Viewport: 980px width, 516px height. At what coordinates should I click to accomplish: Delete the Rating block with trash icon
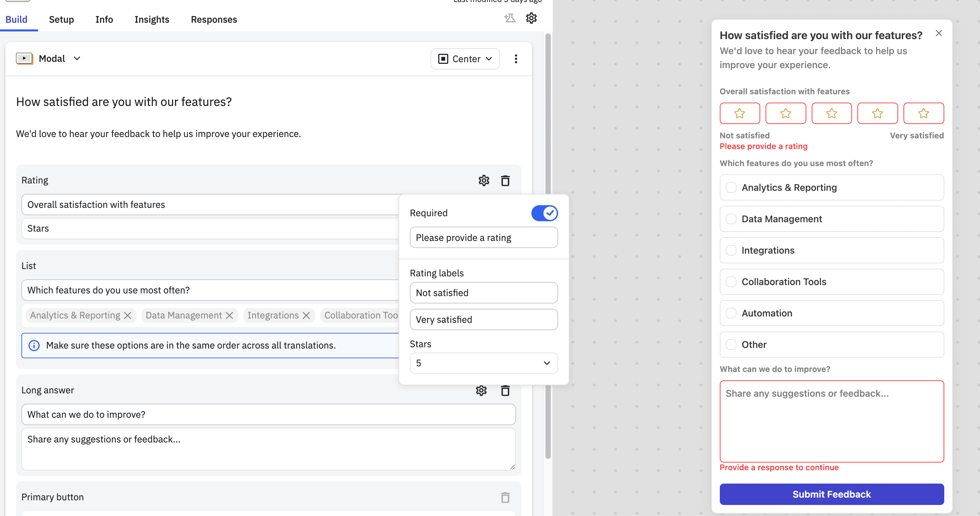505,180
